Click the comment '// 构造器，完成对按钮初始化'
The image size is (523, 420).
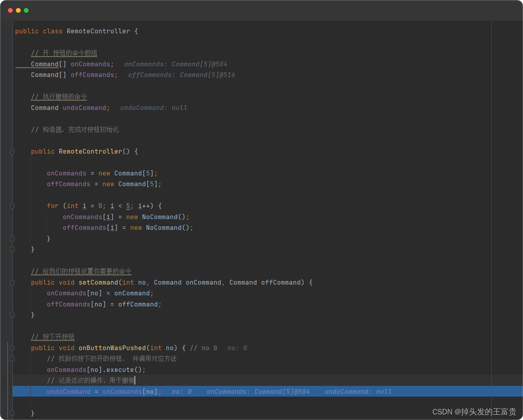pyautogui.click(x=75, y=130)
